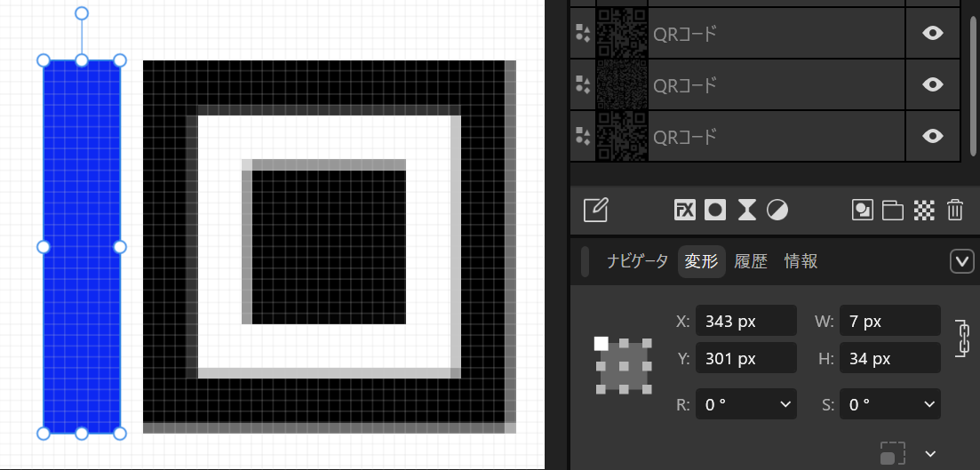
Task: Click the bottom-right handle of the blue rectangle
Action: click(x=120, y=433)
